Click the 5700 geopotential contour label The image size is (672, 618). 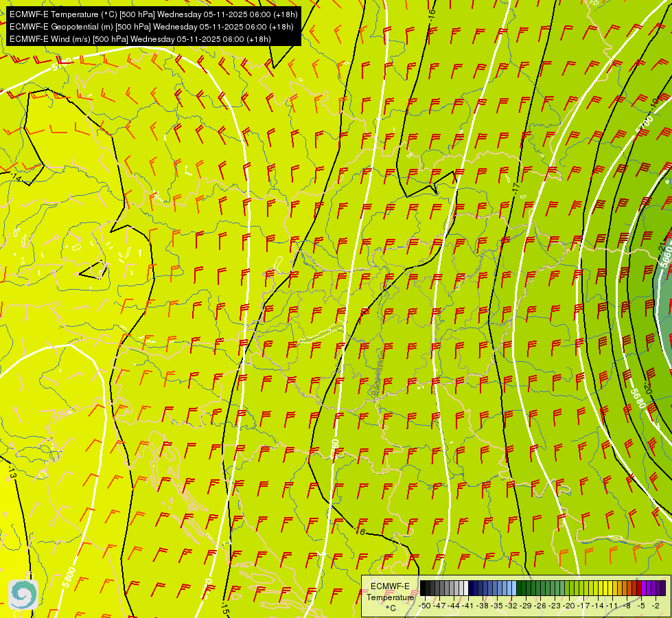tap(645, 124)
